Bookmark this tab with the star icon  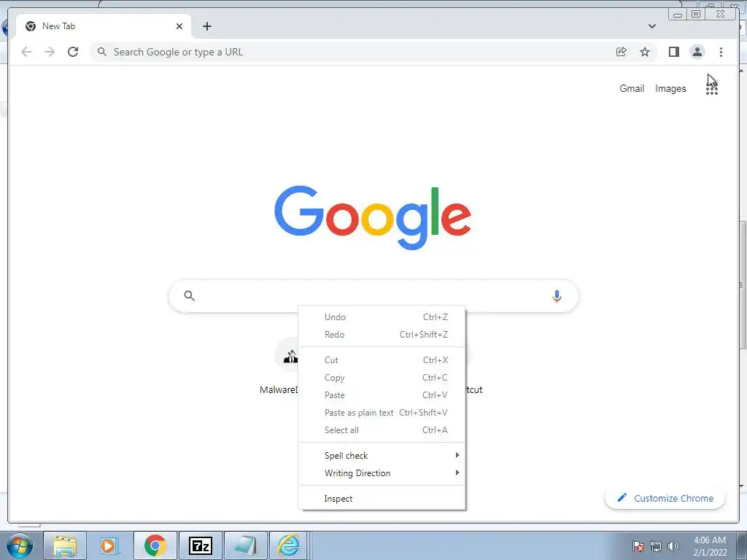pos(645,52)
